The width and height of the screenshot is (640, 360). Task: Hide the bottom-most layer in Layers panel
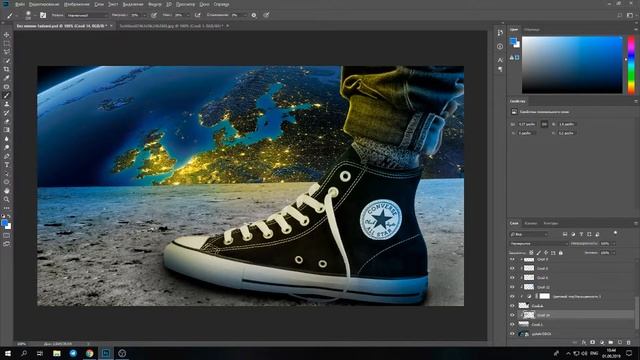click(x=512, y=334)
